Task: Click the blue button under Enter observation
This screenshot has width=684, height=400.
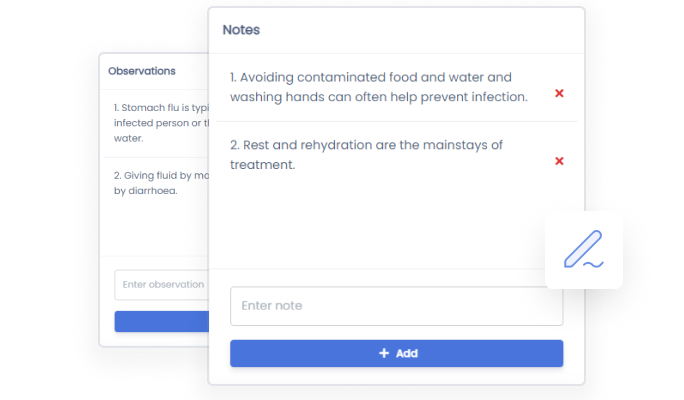Action: pyautogui.click(x=161, y=321)
